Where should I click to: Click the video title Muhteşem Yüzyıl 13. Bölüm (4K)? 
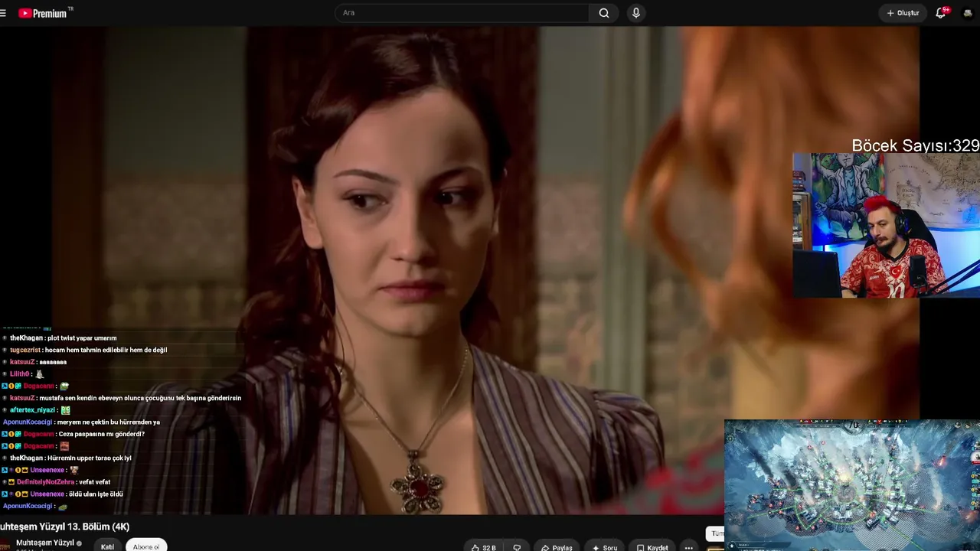(65, 527)
